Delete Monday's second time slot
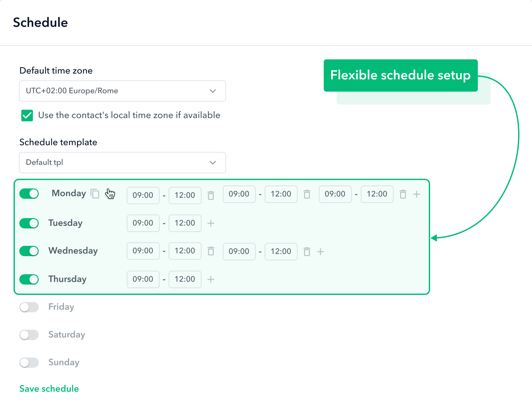The height and width of the screenshot is (402, 532). tap(307, 194)
